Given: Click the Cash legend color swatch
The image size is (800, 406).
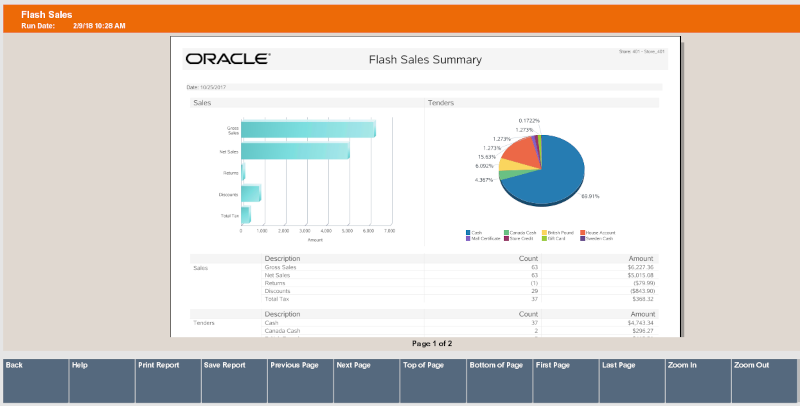Looking at the screenshot, I should click(468, 233).
